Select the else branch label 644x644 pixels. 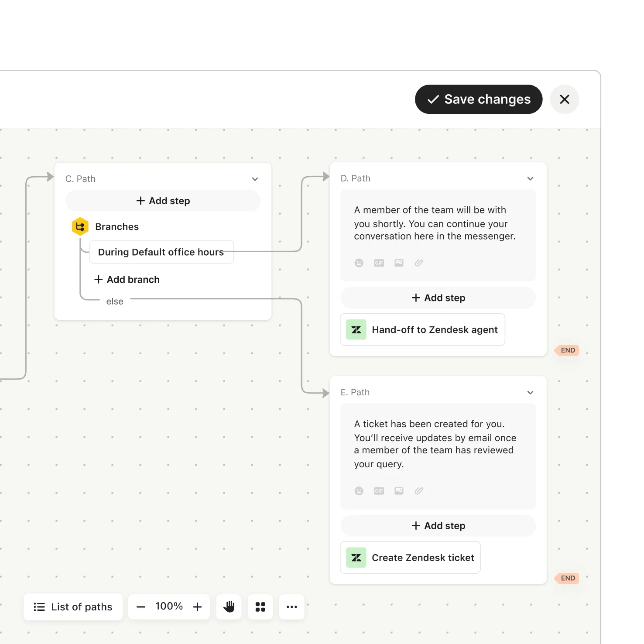point(115,301)
